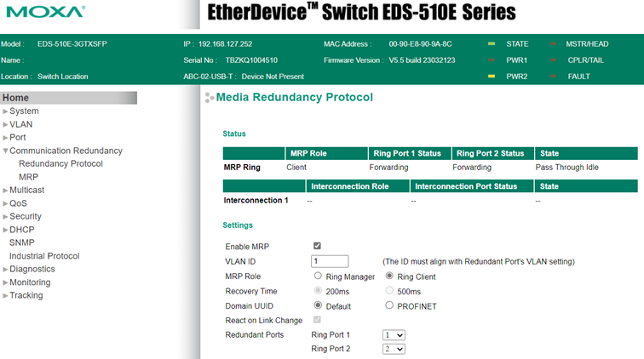The width and height of the screenshot is (644, 359).
Task: Expand the Multicast menu arrow
Action: 5,191
